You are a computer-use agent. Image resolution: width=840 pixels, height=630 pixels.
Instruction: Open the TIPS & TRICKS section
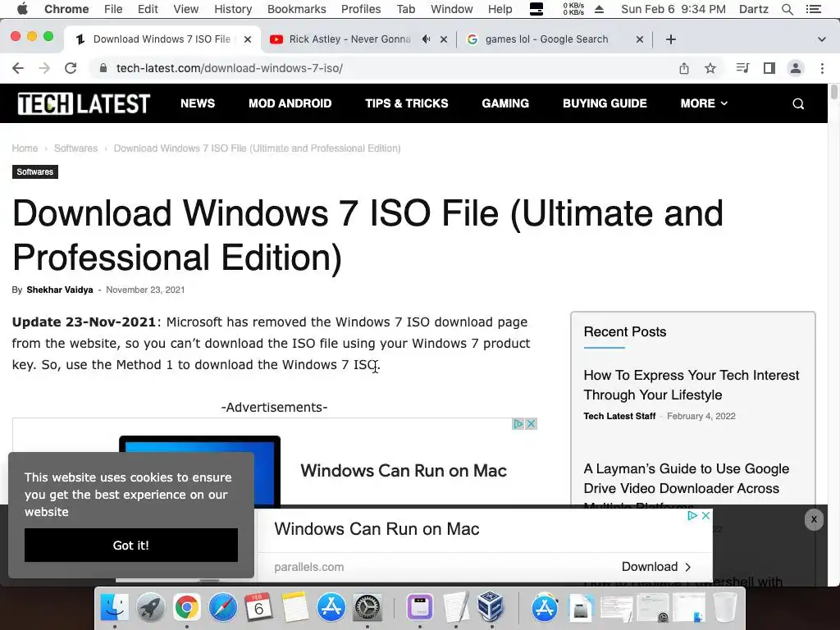click(x=407, y=103)
